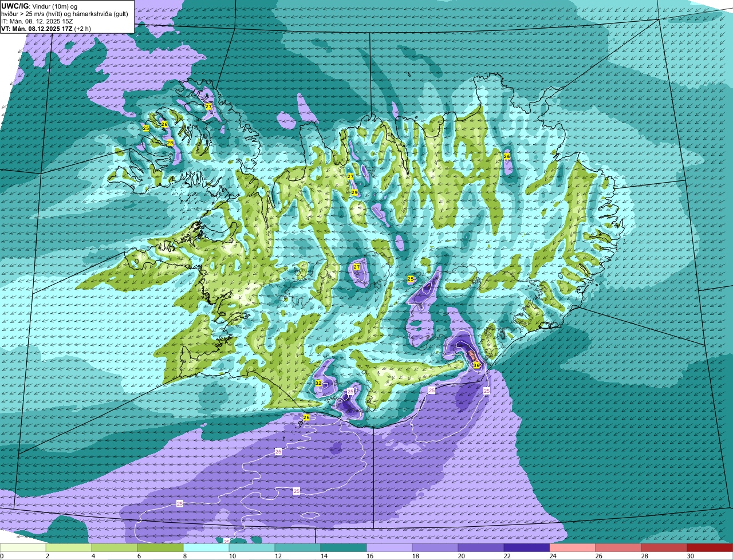Image resolution: width=733 pixels, height=560 pixels.
Task: Select the dark red legend swatch above 30
Action: (710, 547)
